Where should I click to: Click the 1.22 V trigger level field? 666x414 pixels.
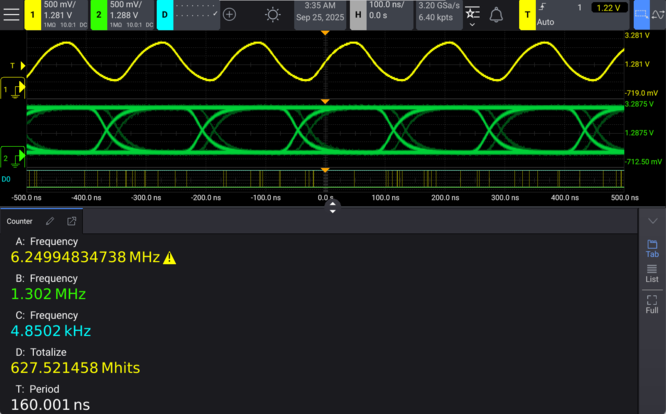[605, 8]
